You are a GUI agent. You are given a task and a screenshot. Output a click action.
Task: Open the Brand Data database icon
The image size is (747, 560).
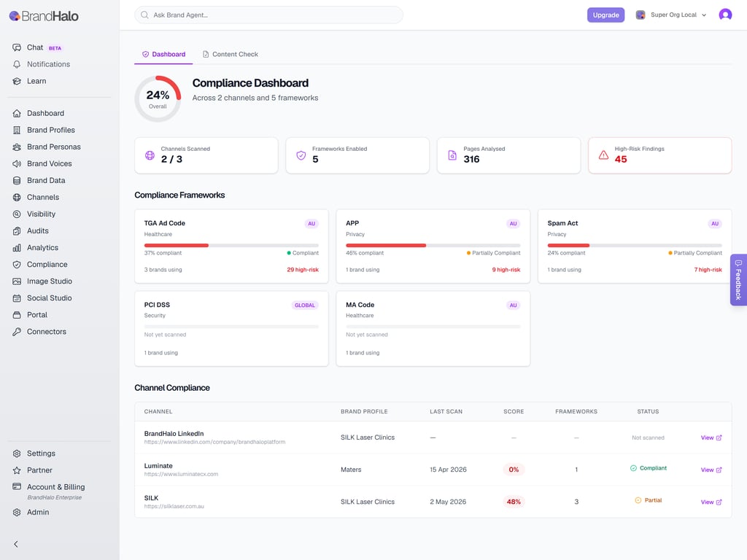(x=17, y=181)
